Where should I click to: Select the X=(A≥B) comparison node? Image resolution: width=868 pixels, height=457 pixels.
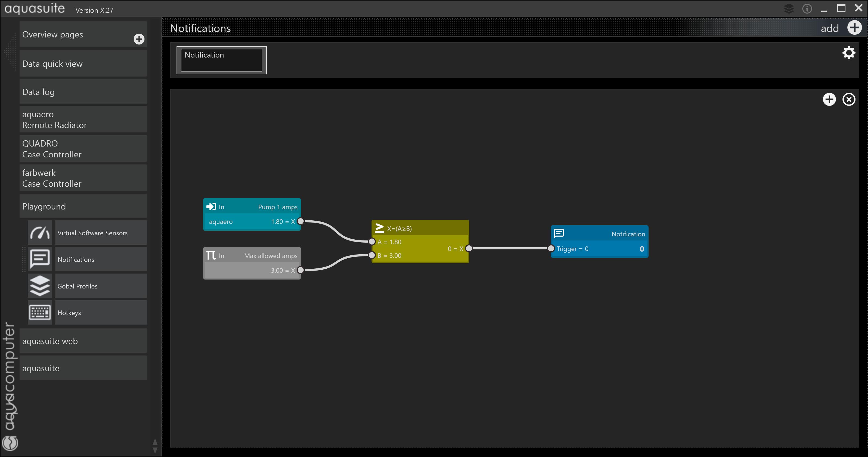coord(420,229)
